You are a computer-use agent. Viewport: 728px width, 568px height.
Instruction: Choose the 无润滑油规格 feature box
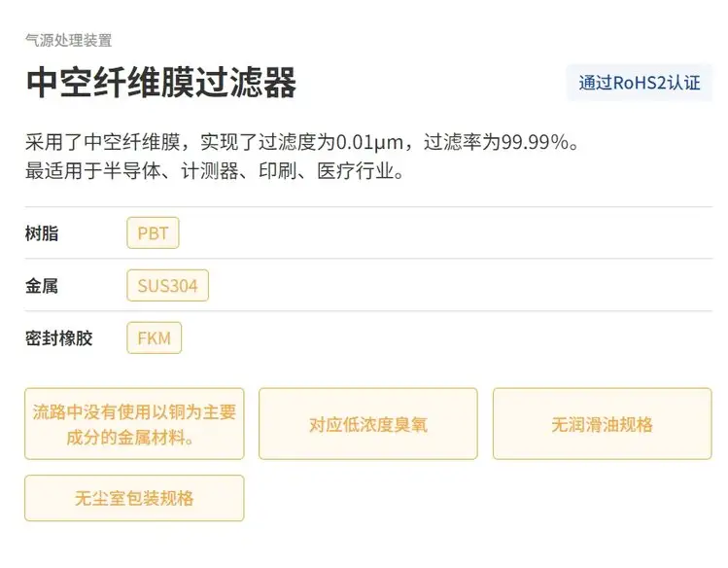[602, 424]
